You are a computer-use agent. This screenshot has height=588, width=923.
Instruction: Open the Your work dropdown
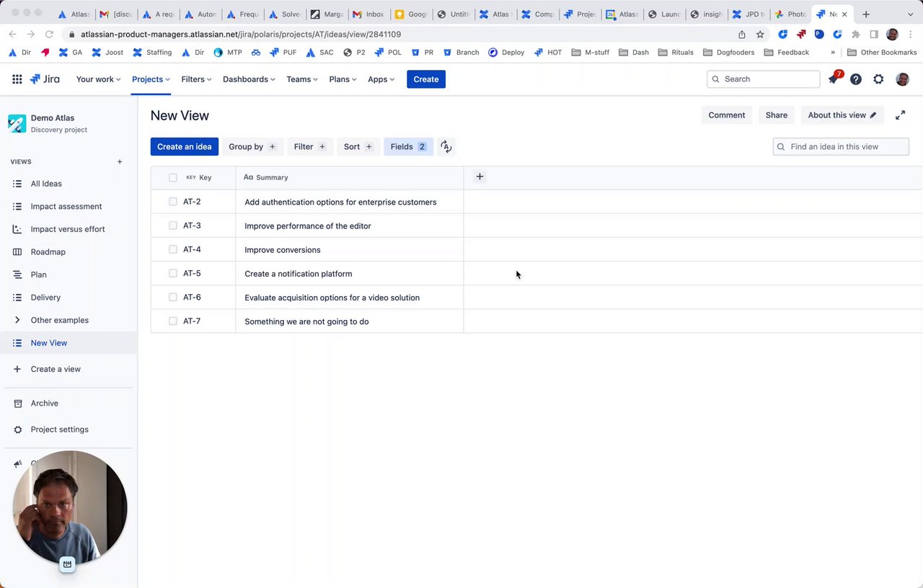click(x=98, y=79)
